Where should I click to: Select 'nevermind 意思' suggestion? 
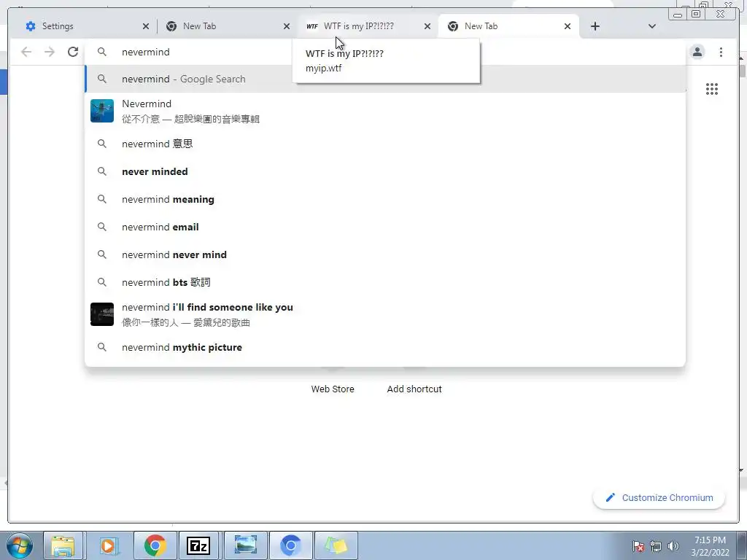(x=385, y=144)
